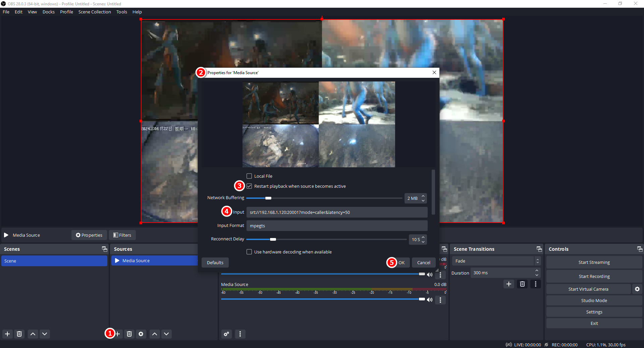
Task: Open Media Source audio track options menu
Action: coord(440,300)
